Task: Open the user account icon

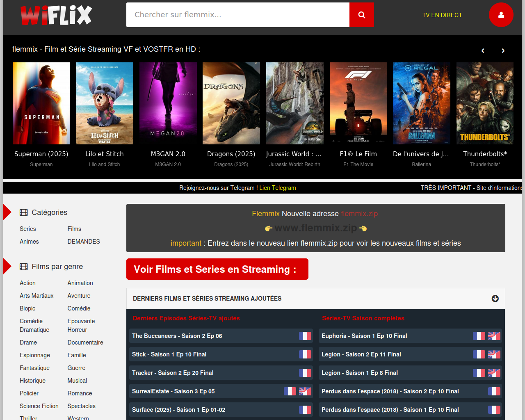Action: click(x=501, y=15)
